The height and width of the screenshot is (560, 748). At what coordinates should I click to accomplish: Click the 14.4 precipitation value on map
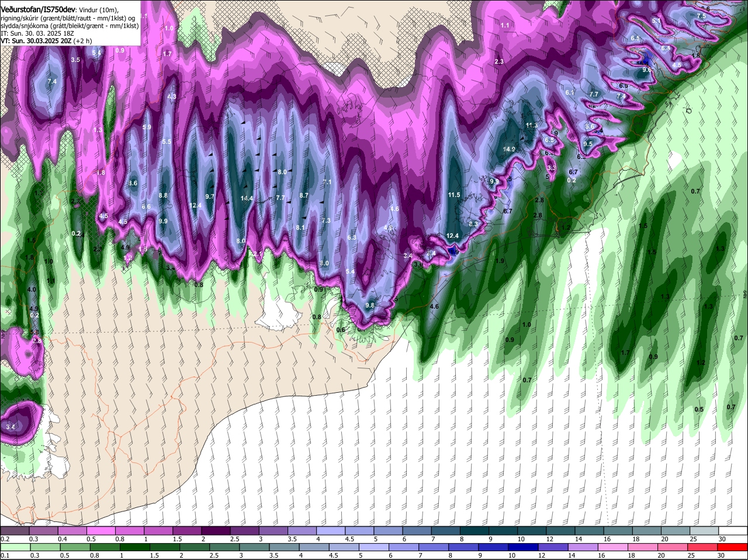pos(247,199)
